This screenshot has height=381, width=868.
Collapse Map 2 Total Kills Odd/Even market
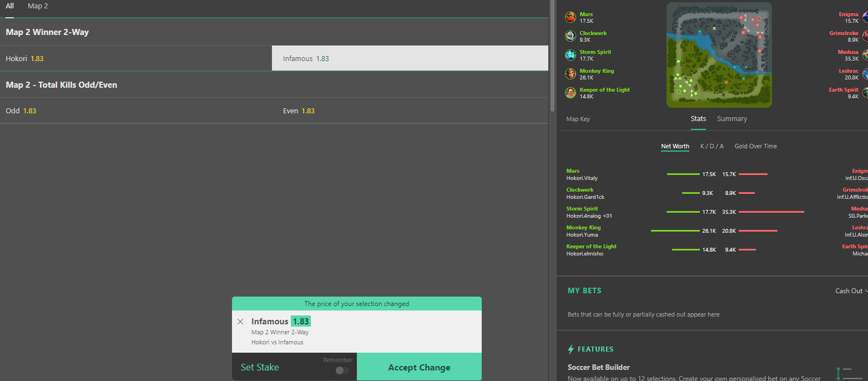pyautogui.click(x=274, y=85)
